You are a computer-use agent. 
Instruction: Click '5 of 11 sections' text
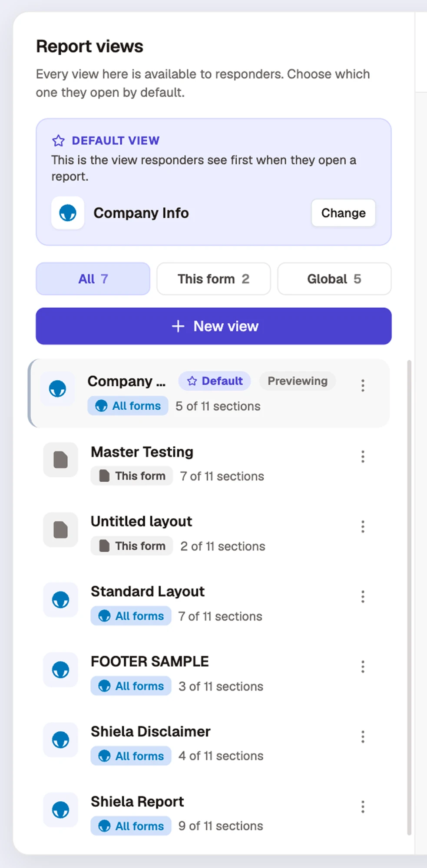click(x=218, y=406)
